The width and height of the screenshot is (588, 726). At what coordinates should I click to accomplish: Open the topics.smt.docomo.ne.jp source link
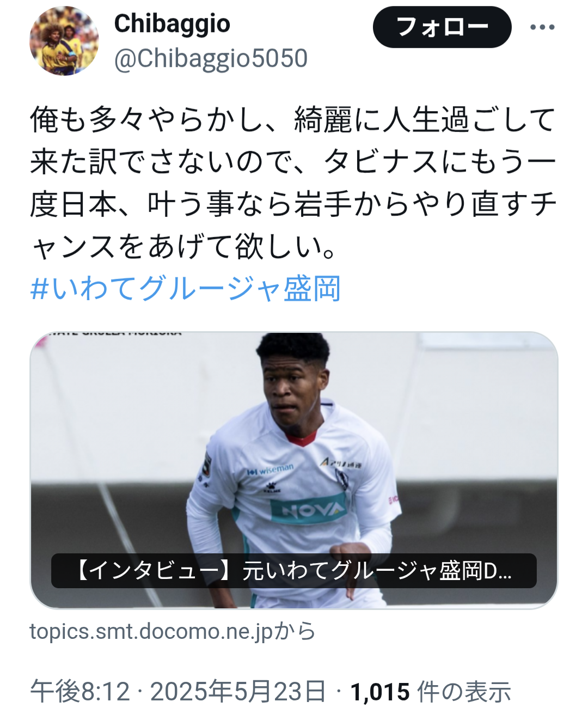click(x=173, y=632)
